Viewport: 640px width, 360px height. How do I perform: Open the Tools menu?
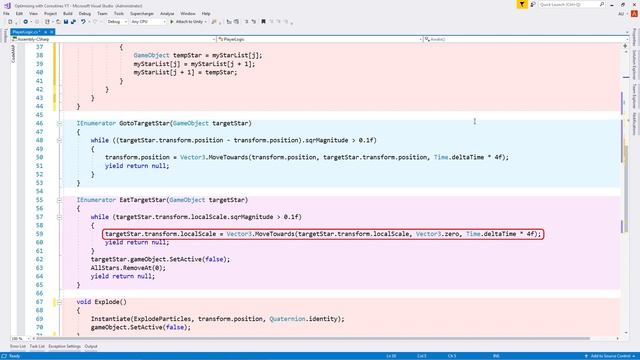(x=119, y=13)
